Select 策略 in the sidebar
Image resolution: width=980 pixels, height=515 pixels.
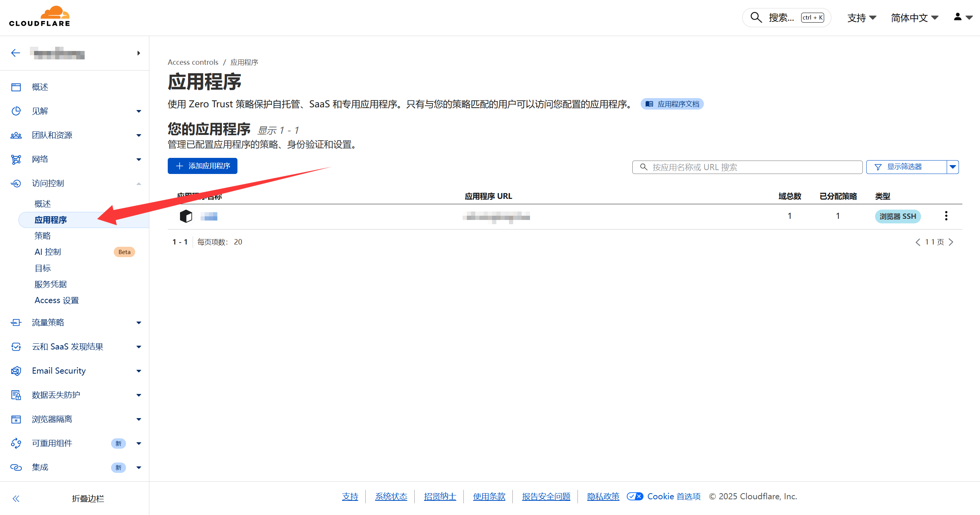(x=43, y=236)
